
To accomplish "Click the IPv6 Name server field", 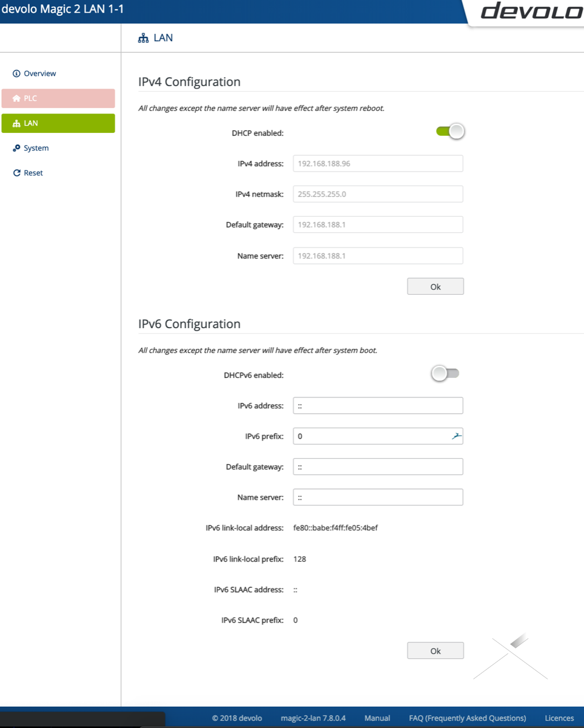I will click(378, 497).
